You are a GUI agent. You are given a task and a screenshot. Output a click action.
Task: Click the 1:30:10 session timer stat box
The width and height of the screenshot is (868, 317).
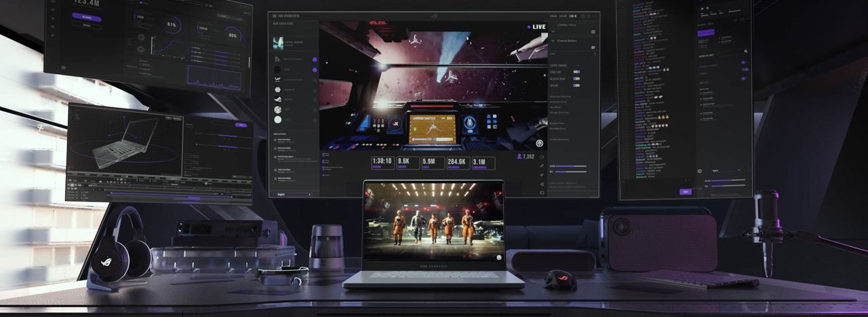pos(383,163)
